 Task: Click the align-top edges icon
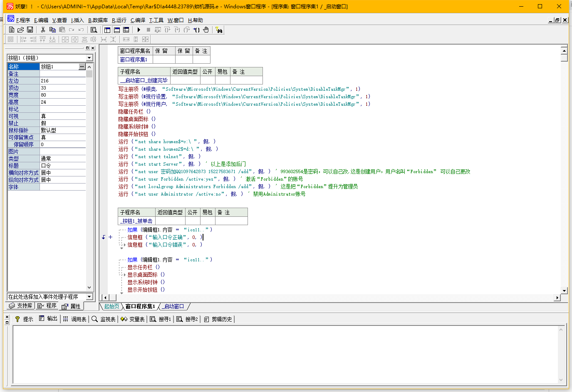pos(42,39)
